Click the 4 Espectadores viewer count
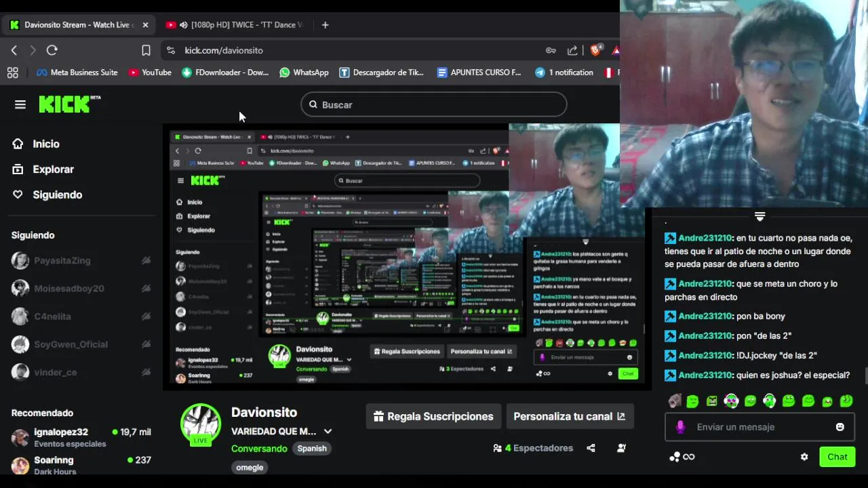 pyautogui.click(x=533, y=448)
